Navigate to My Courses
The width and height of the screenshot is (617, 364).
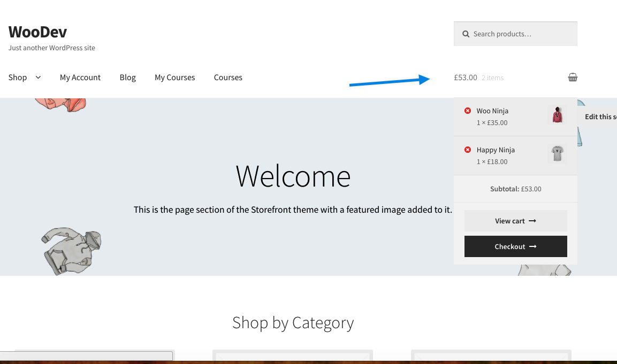(174, 78)
